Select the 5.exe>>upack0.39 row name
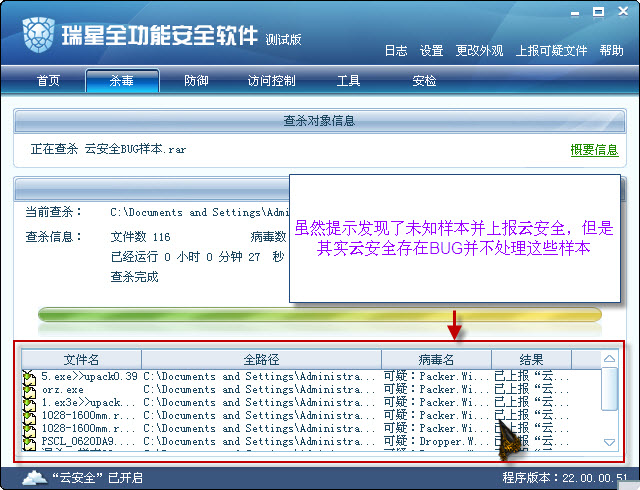Screen dimensions: 640x490 point(89,376)
